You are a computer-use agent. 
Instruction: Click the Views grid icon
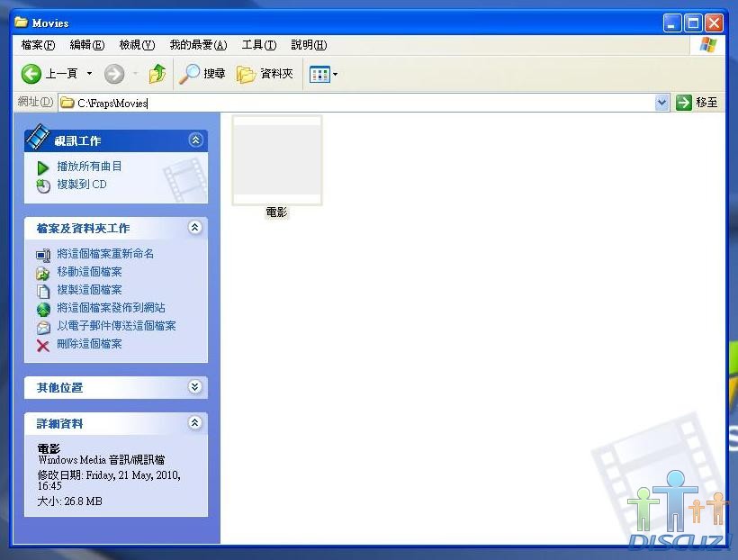coord(319,75)
